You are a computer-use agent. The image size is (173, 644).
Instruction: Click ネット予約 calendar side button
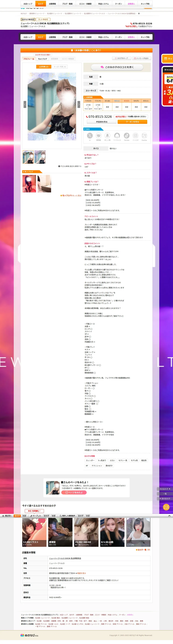[167, 59]
